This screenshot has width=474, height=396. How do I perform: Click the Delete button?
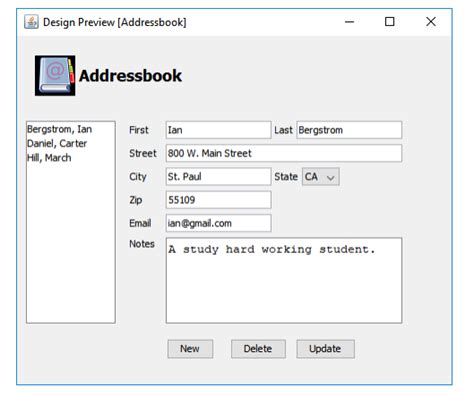click(x=258, y=349)
